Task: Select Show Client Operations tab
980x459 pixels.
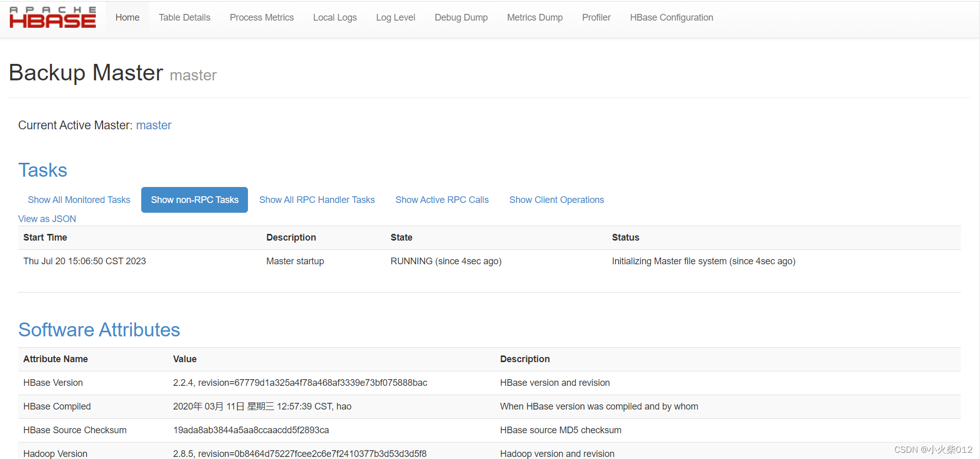Action: pyautogui.click(x=557, y=200)
